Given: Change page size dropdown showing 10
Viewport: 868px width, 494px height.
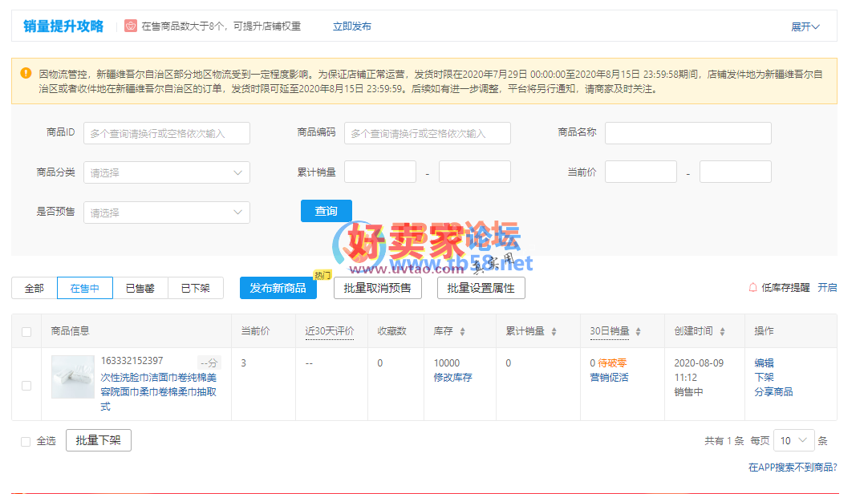Looking at the screenshot, I should pos(793,440).
